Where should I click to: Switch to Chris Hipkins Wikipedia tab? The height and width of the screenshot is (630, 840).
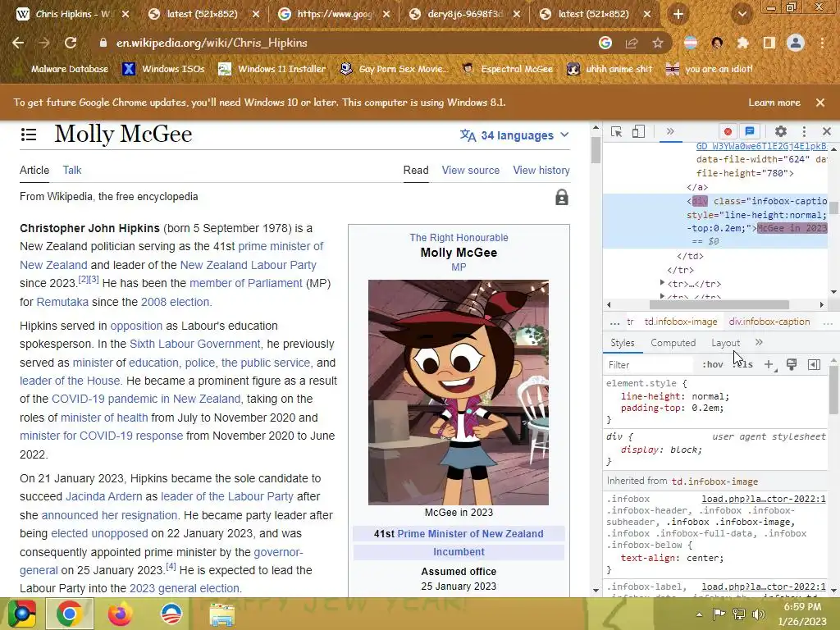tap(73, 15)
